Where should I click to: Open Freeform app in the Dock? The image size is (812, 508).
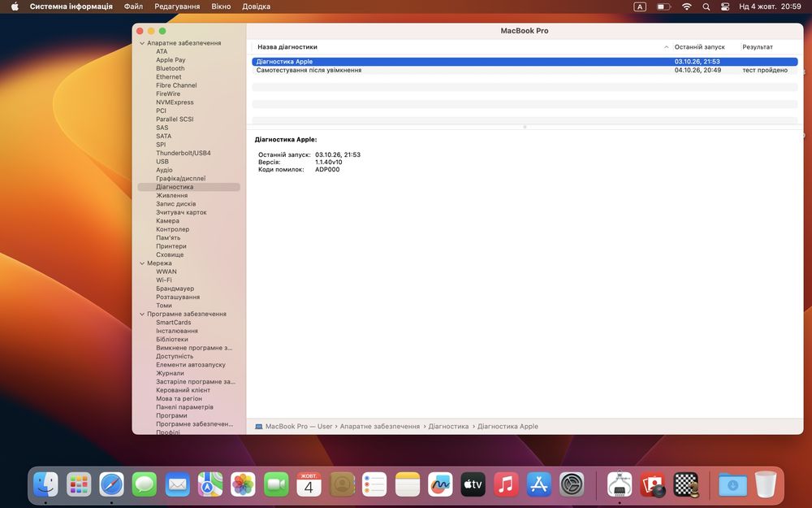(x=440, y=484)
